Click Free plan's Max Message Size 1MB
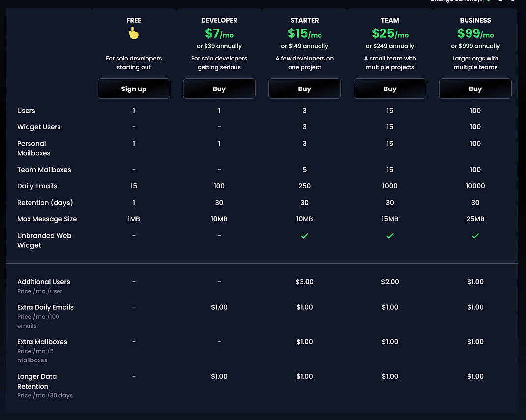This screenshot has height=420, width=526. pos(134,219)
